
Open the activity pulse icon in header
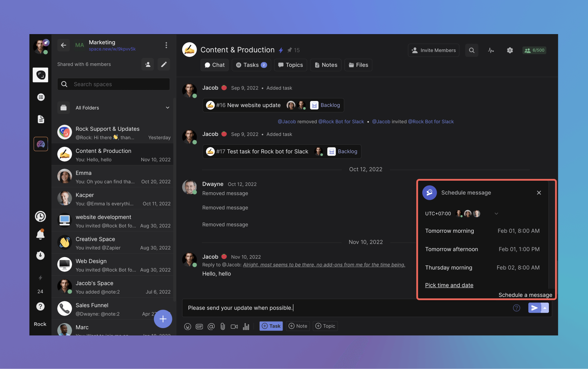[491, 50]
